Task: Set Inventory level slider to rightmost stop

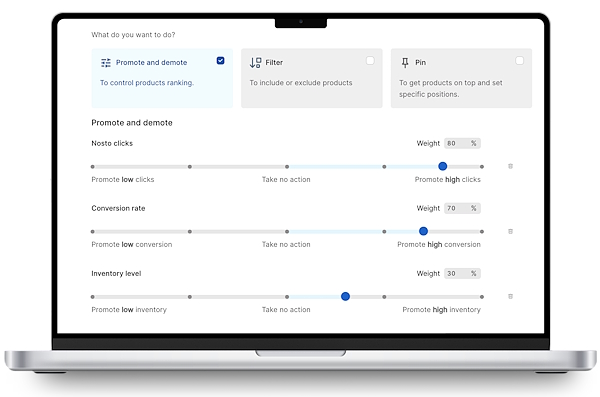Action: (482, 297)
